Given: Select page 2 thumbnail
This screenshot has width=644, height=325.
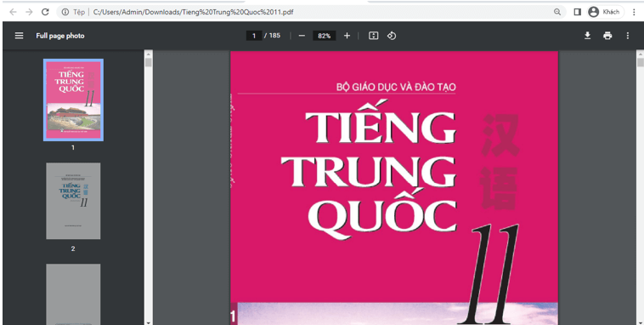Looking at the screenshot, I should click(73, 201).
